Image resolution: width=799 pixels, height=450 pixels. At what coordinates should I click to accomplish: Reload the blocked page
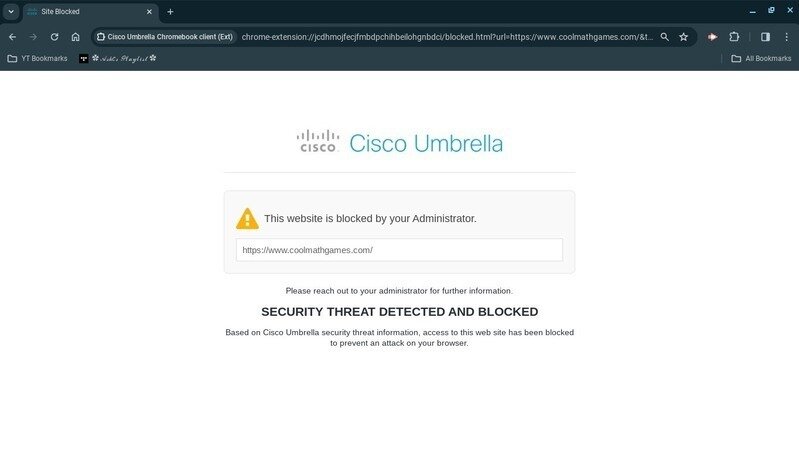pos(54,37)
